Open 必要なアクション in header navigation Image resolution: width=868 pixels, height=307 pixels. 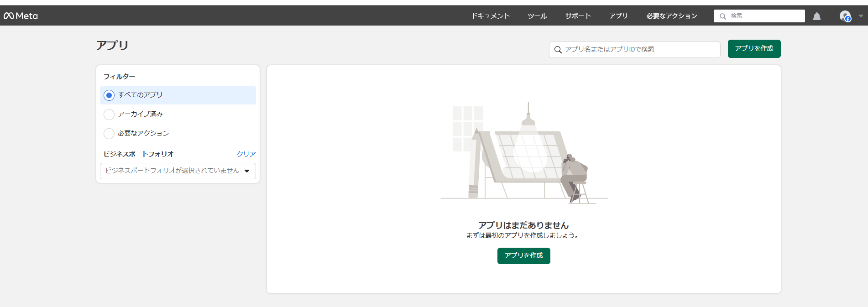pos(671,16)
